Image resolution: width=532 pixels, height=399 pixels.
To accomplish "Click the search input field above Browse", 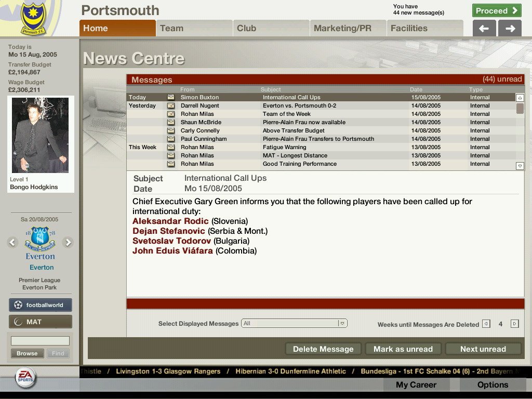I will tap(40, 341).
